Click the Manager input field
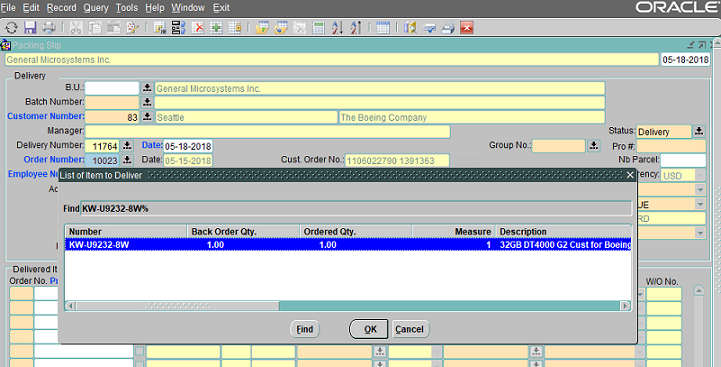This screenshot has width=721, height=367. point(267,132)
